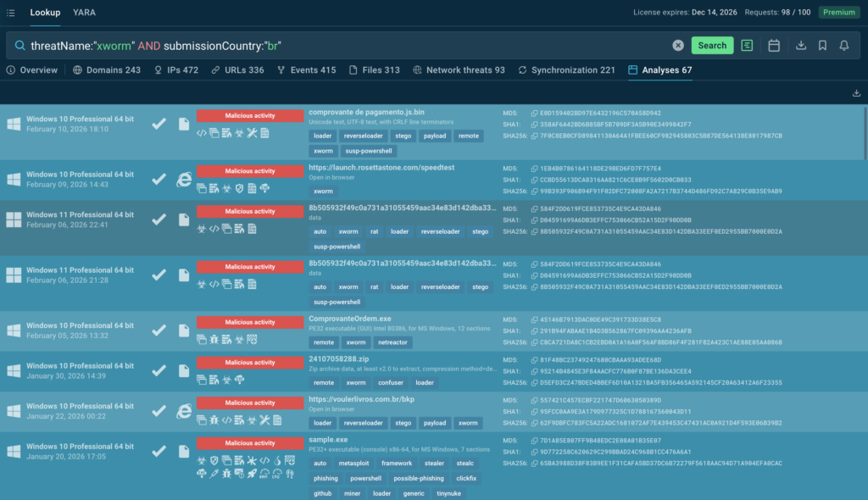This screenshot has height=500, width=868.
Task: Open the notifications bell in the search bar
Action: (844, 46)
